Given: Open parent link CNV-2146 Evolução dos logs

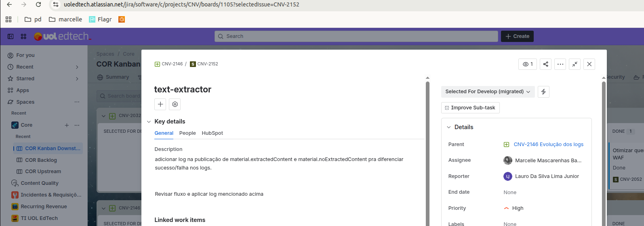Looking at the screenshot, I should (x=548, y=144).
